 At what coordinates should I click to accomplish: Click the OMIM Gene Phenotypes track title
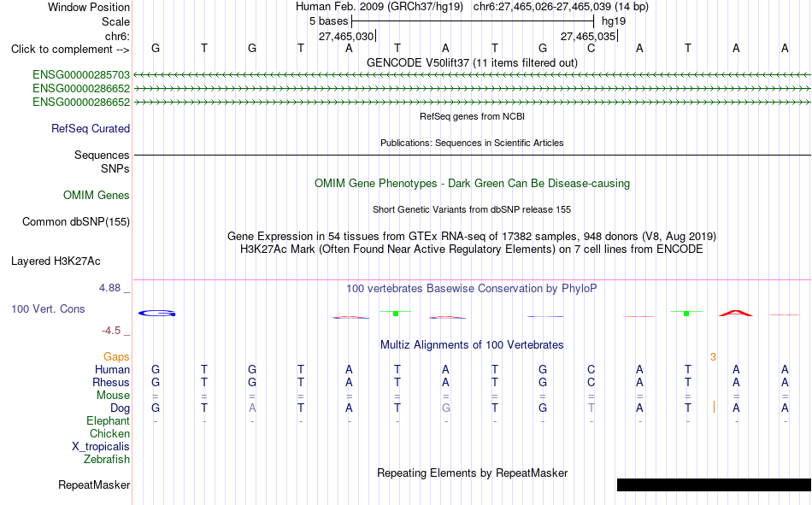(472, 184)
